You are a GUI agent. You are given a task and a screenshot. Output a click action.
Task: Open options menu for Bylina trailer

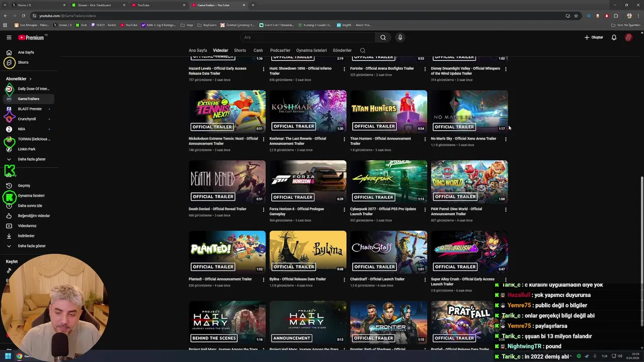344,280
